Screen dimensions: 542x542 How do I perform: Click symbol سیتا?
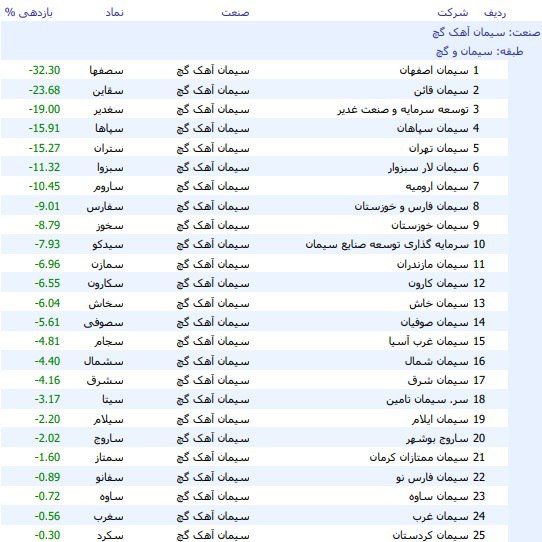[113, 400]
